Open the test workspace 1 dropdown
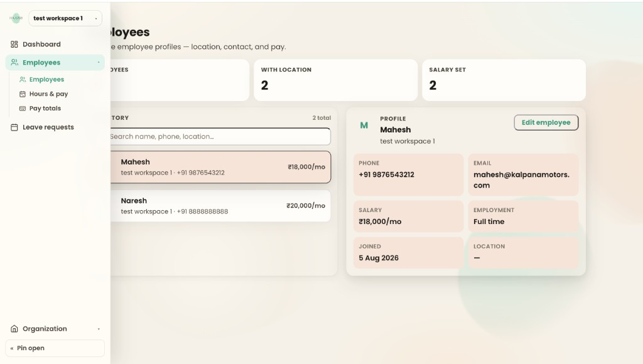The width and height of the screenshot is (643, 364). click(65, 18)
